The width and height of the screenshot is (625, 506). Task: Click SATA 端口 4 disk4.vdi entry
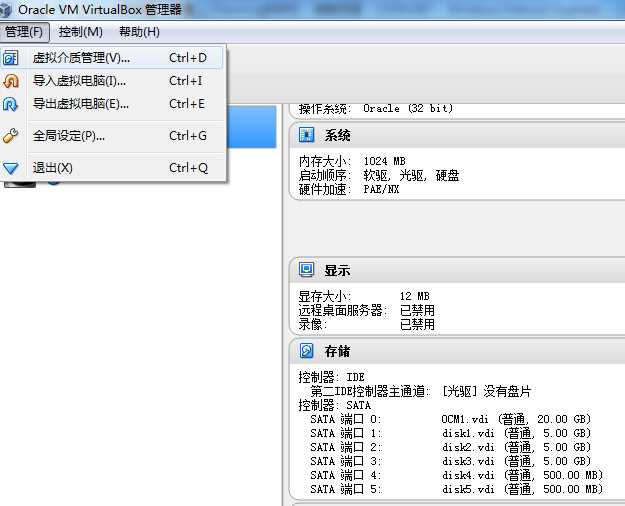tap(456, 475)
